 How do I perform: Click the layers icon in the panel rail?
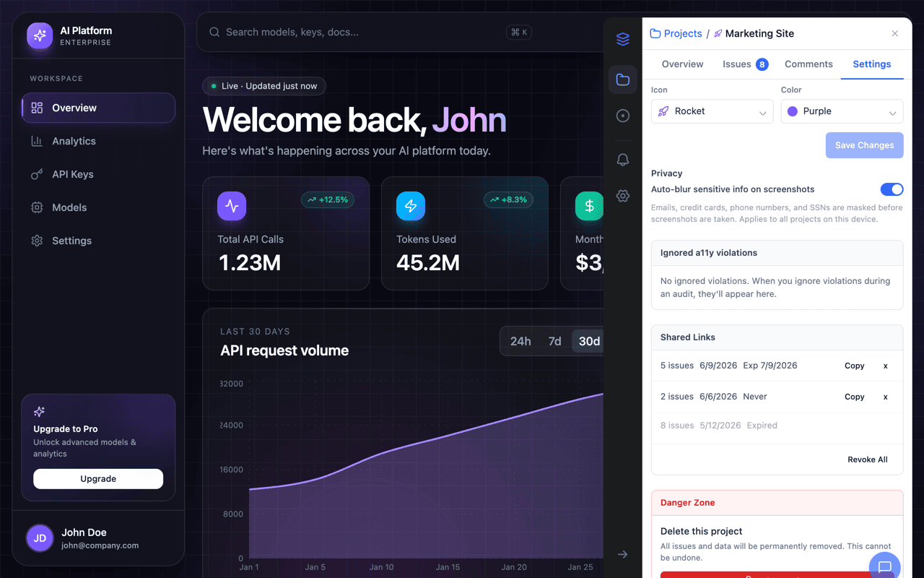(x=623, y=39)
